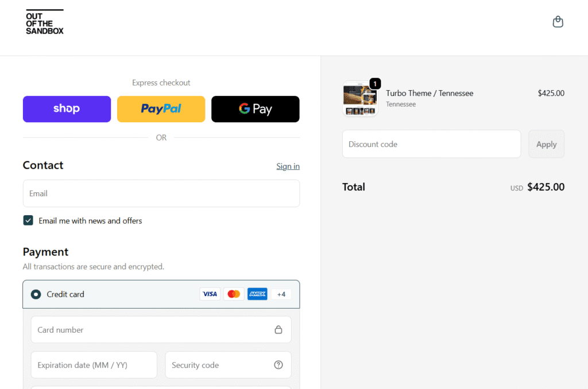This screenshot has height=389, width=588.
Task: Pay with PayPal
Action: (161, 109)
